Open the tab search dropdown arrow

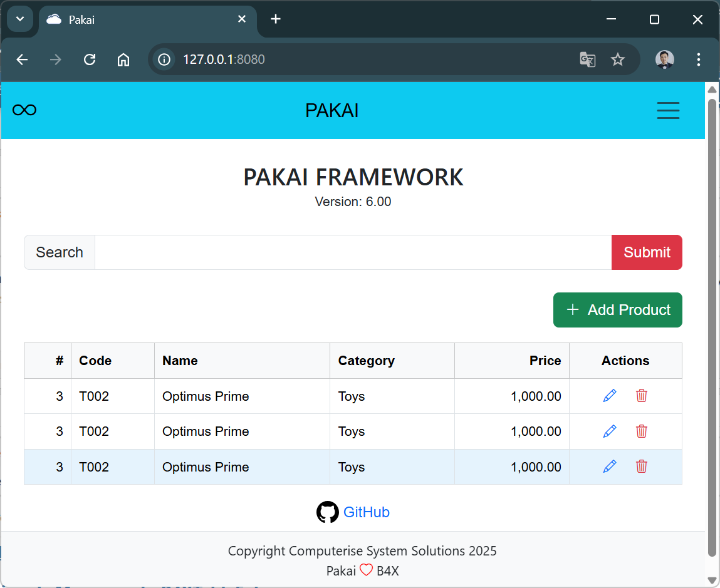[19, 19]
